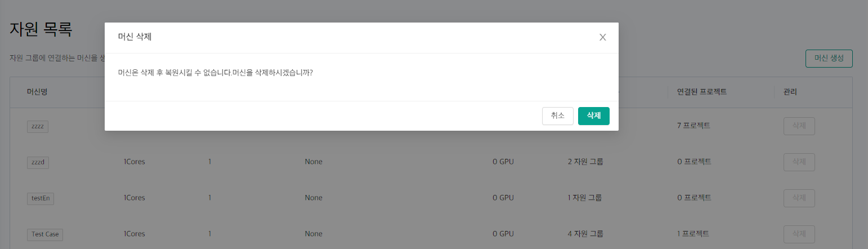Click the 연결된 프로젝트 column header
The image size is (868, 249).
click(x=701, y=91)
